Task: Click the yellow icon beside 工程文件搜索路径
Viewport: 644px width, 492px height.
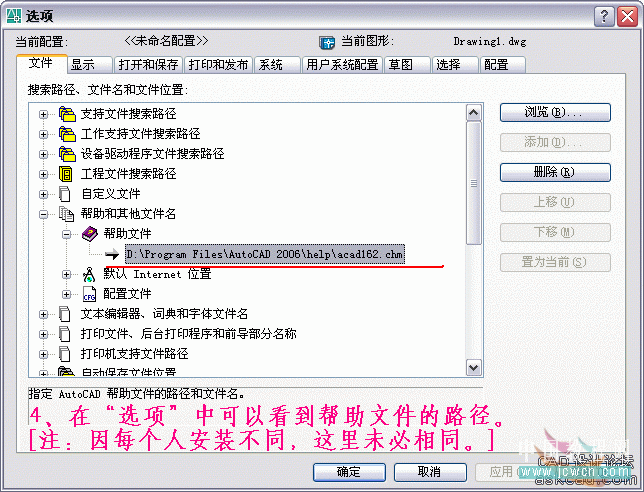Action: (66, 174)
